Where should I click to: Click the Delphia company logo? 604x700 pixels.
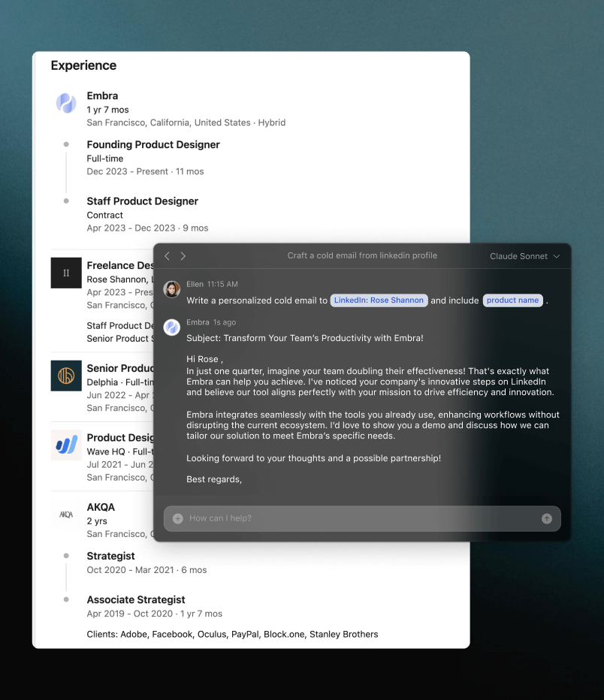pos(66,376)
